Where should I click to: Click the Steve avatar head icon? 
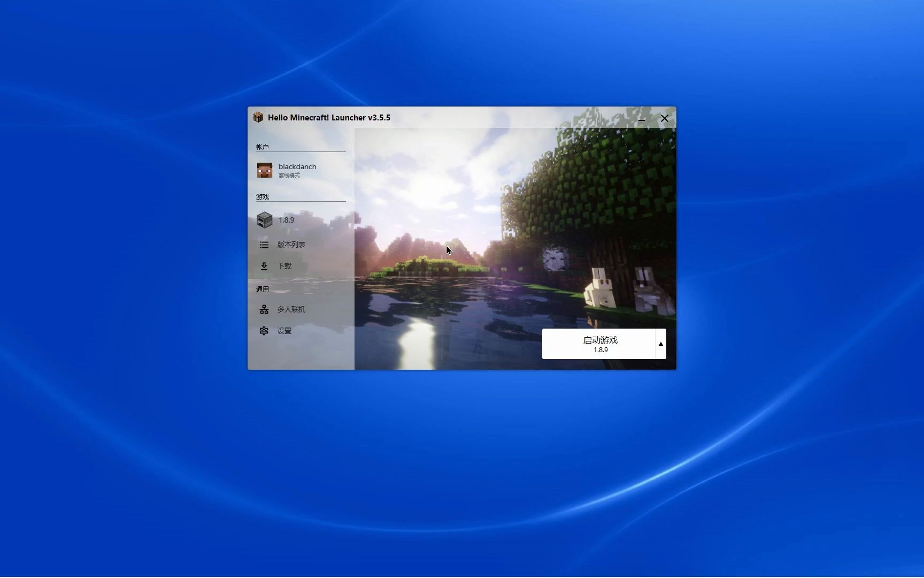click(x=265, y=170)
